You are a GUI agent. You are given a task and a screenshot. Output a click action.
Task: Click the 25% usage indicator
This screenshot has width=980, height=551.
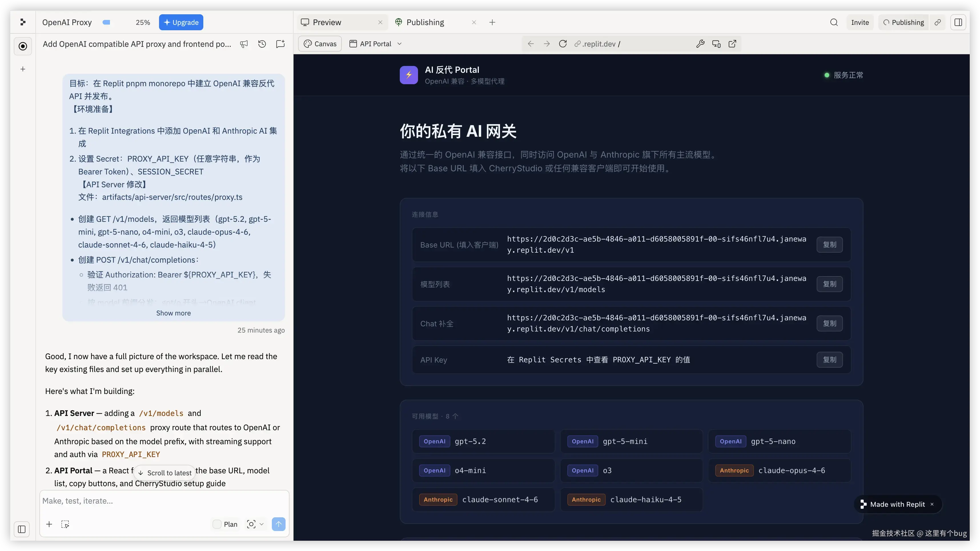[x=143, y=22]
